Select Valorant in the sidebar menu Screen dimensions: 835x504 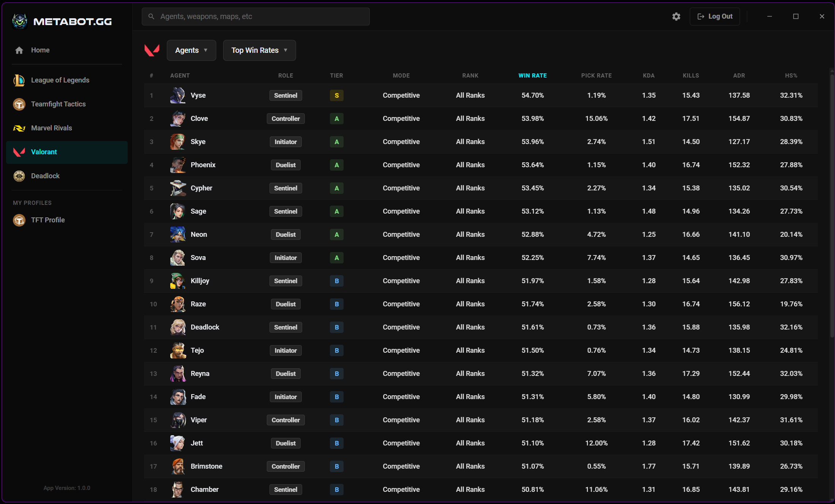[67, 152]
